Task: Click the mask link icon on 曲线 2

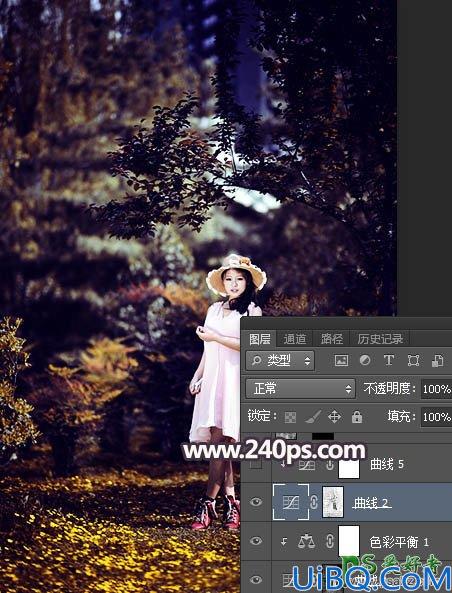Action: click(x=314, y=502)
